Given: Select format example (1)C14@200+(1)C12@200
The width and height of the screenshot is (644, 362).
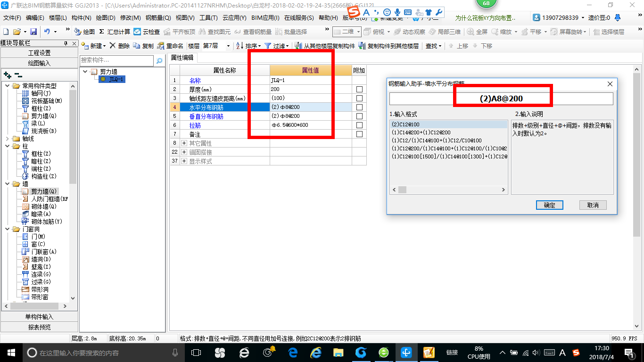Looking at the screenshot, I should pos(421,132).
